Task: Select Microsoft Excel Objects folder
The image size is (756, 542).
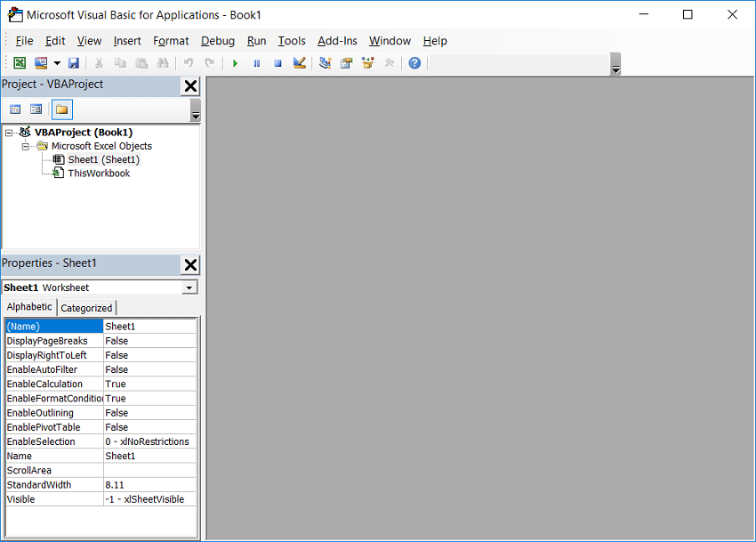Action: click(101, 146)
